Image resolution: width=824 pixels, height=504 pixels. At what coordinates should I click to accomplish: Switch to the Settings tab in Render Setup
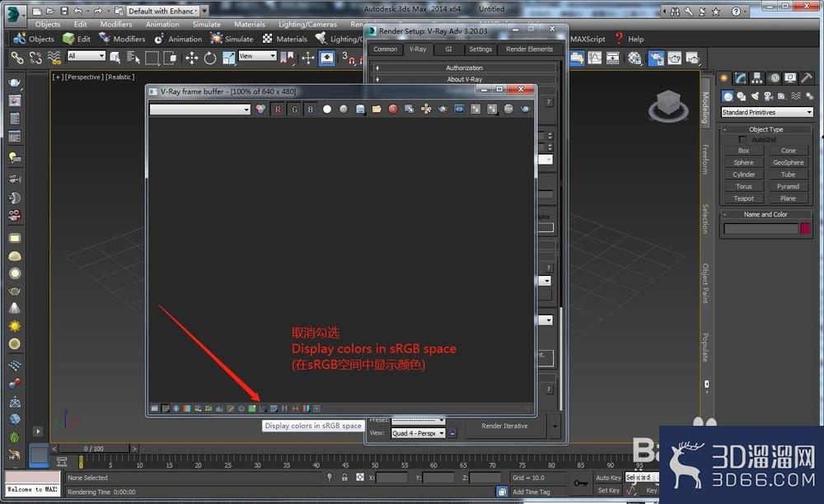tap(480, 49)
